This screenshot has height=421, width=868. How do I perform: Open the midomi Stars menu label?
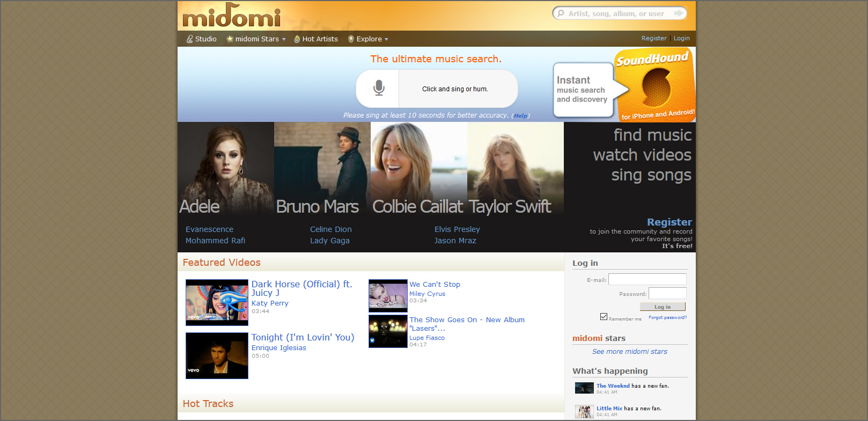point(257,39)
